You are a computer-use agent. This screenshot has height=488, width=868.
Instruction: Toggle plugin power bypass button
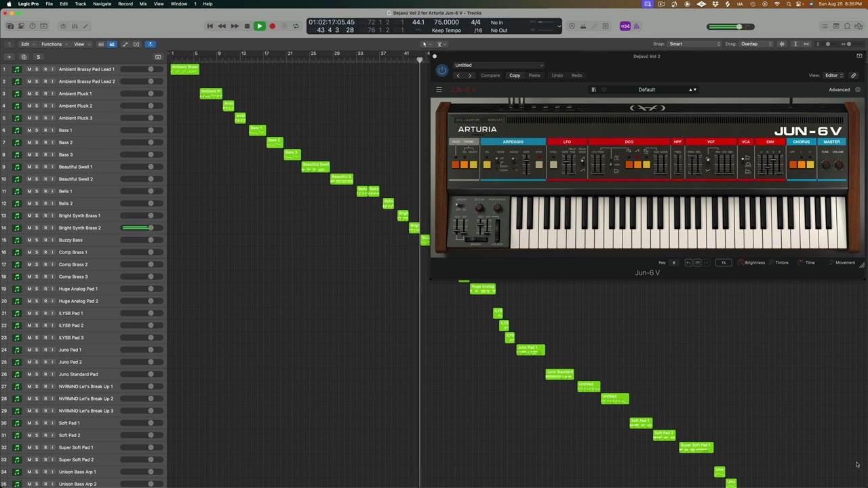point(442,70)
